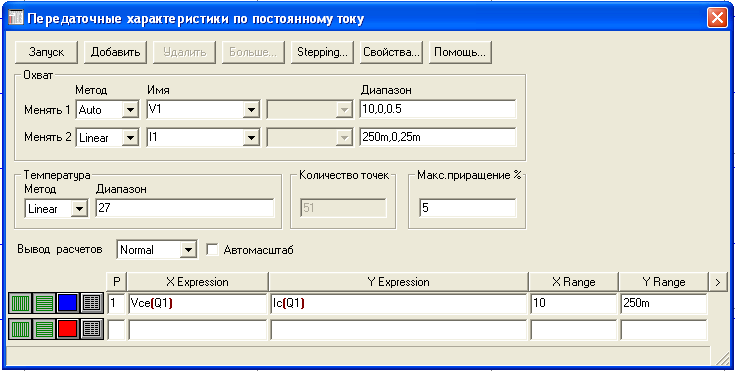Open numeric output icon in first row

coord(91,304)
